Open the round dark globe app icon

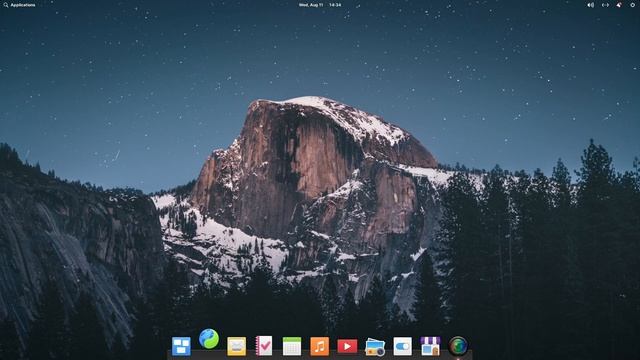coord(458,347)
